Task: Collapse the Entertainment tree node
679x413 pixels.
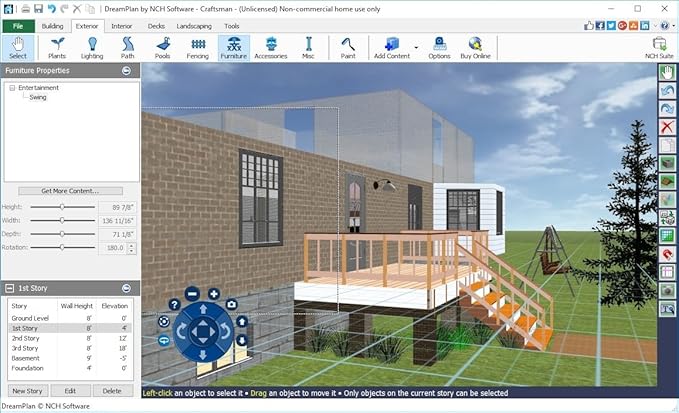Action: 12,88
